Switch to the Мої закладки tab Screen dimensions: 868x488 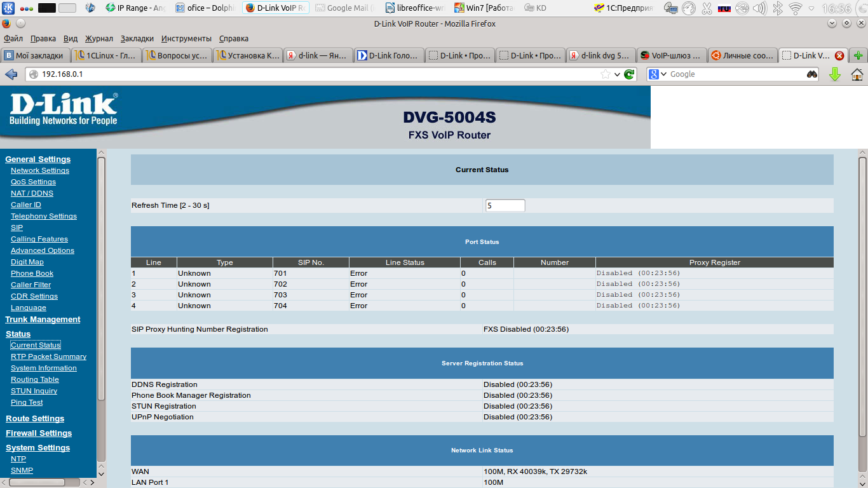click(x=36, y=55)
